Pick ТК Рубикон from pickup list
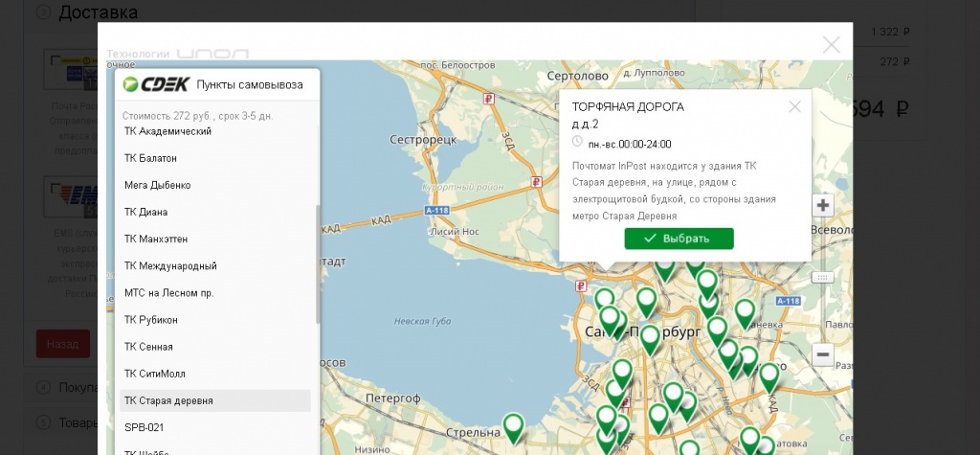 click(151, 319)
